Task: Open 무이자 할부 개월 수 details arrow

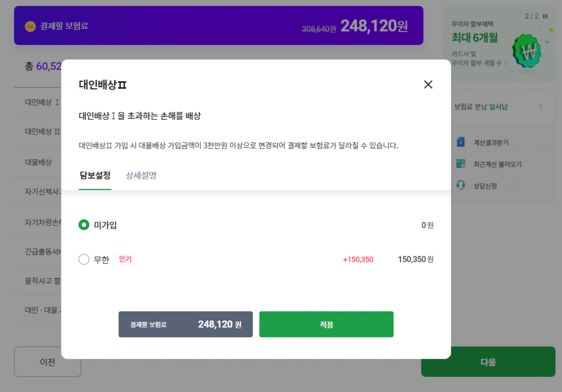Action: click(505, 63)
